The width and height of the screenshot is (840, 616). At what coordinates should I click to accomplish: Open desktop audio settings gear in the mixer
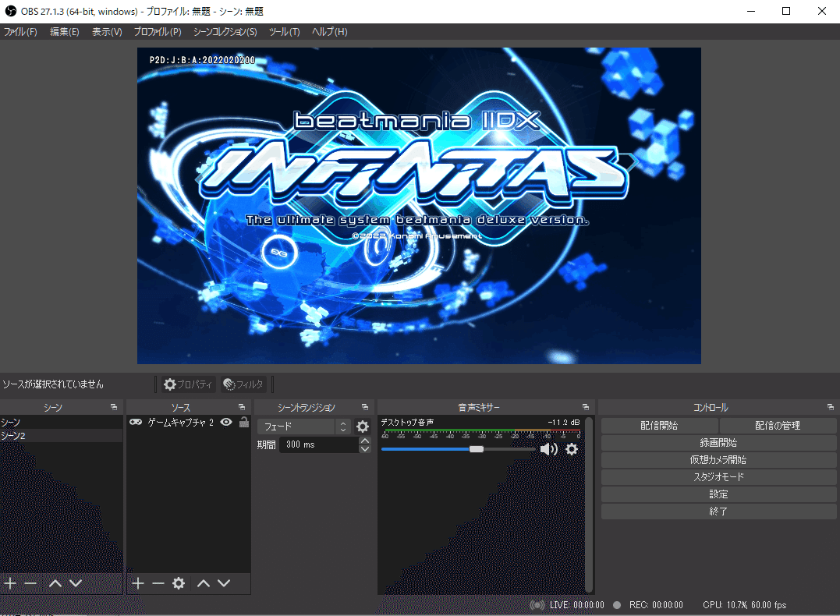[x=572, y=449]
